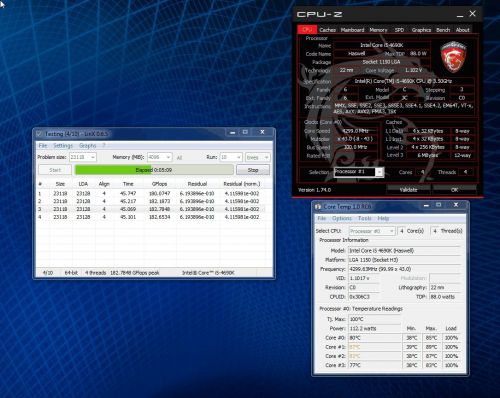Expand the Processor #1 selection dropdown
This screenshot has width=500, height=398.
pyautogui.click(x=380, y=172)
